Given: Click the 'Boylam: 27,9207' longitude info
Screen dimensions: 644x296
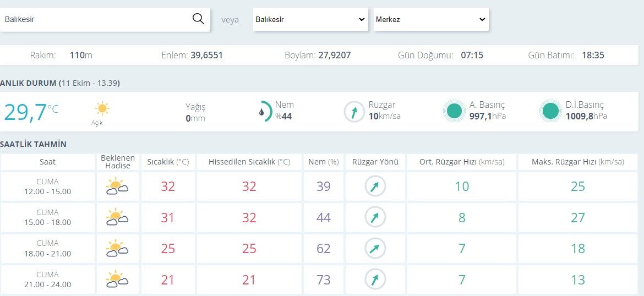Looking at the screenshot, I should tap(318, 55).
